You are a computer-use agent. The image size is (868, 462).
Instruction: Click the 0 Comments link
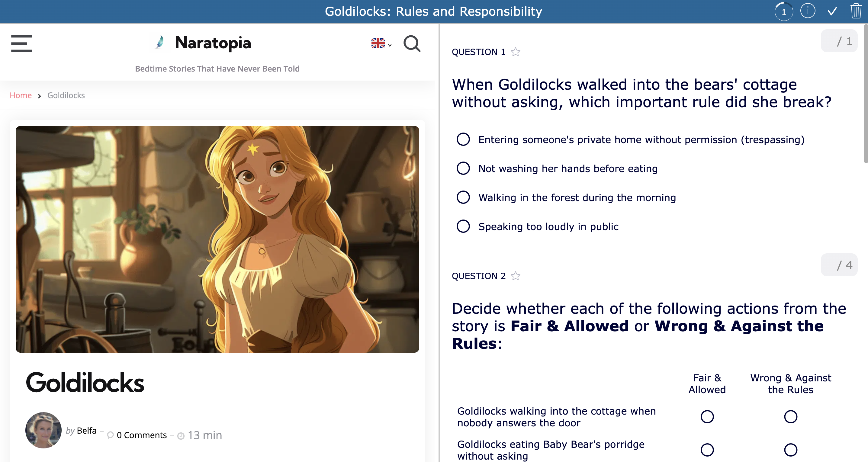pyautogui.click(x=142, y=435)
